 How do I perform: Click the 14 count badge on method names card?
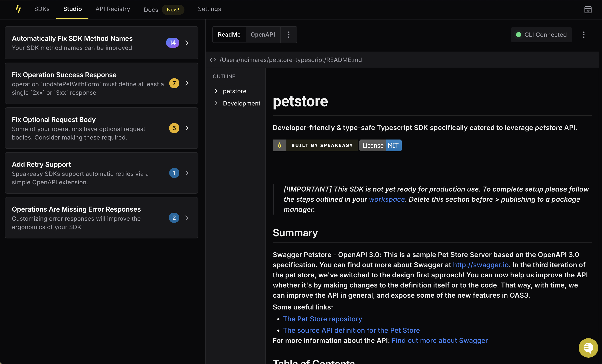[x=172, y=42]
